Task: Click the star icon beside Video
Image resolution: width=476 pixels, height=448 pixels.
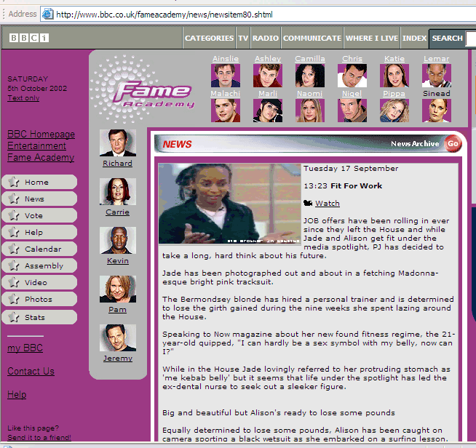Action: coord(14,282)
